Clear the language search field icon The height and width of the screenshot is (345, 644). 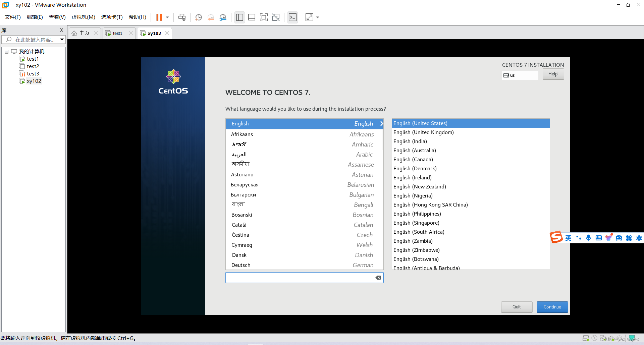(x=378, y=278)
